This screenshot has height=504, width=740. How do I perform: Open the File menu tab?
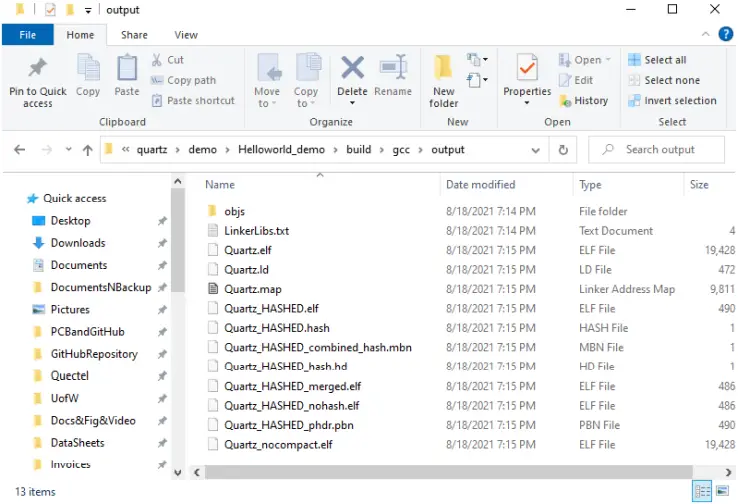27,35
